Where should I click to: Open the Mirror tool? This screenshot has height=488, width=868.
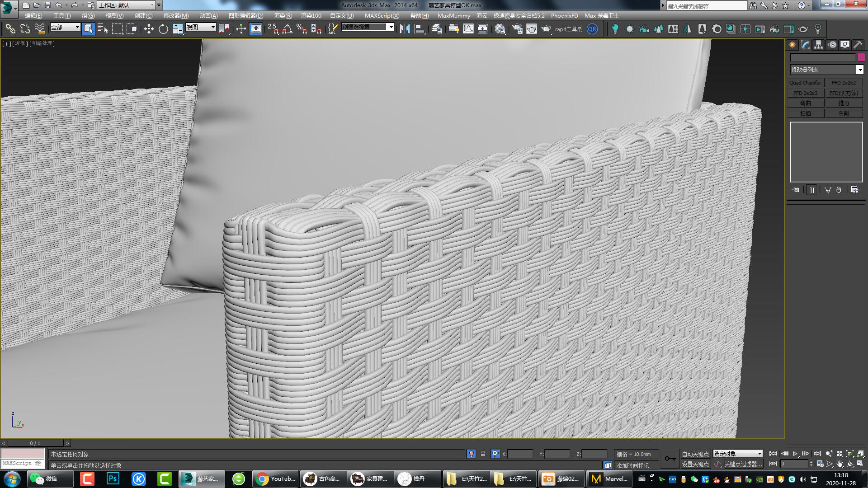[x=405, y=29]
